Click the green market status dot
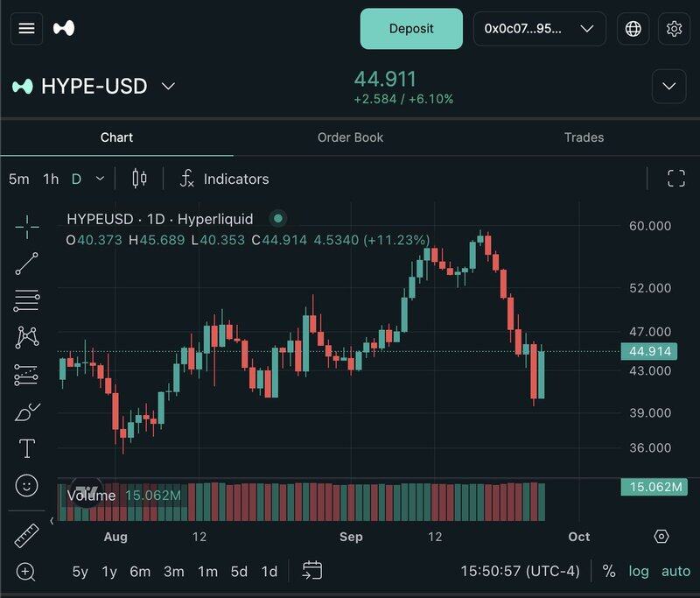 (278, 218)
